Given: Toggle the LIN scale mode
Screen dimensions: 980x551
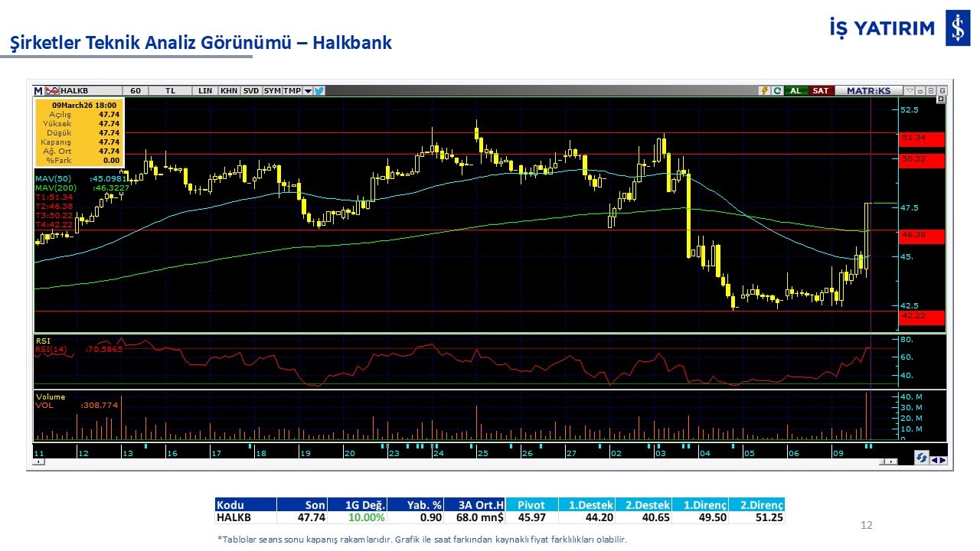Looking at the screenshot, I should tap(205, 90).
